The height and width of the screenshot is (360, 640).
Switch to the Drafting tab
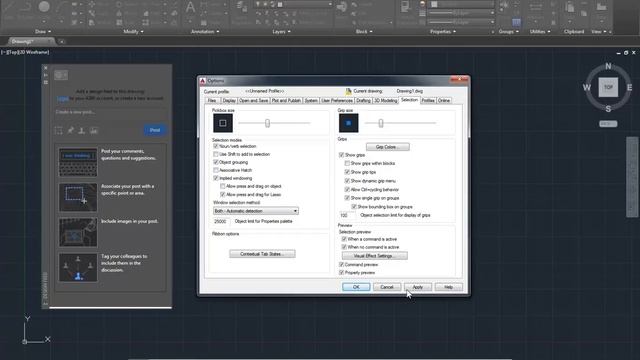[x=363, y=100]
